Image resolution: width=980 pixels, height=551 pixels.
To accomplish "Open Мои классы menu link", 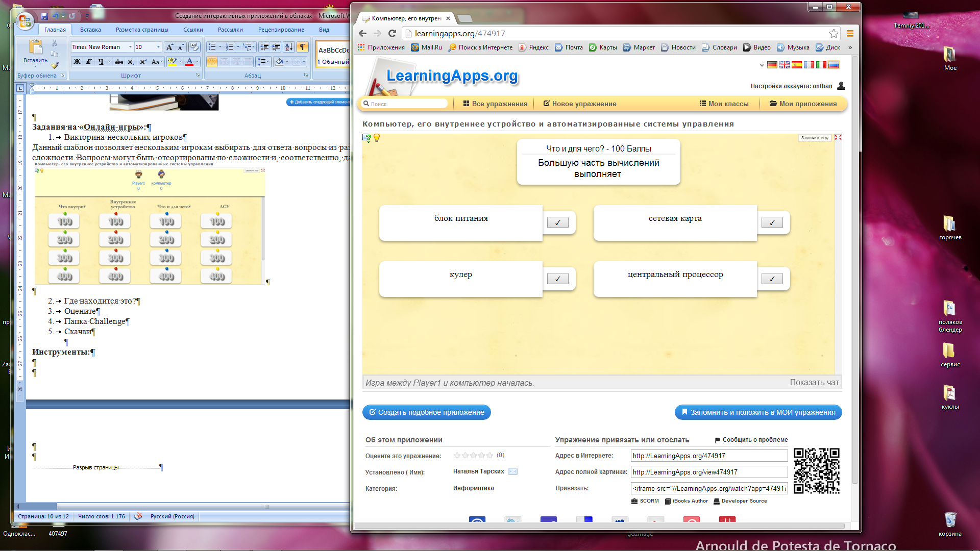I will (724, 104).
